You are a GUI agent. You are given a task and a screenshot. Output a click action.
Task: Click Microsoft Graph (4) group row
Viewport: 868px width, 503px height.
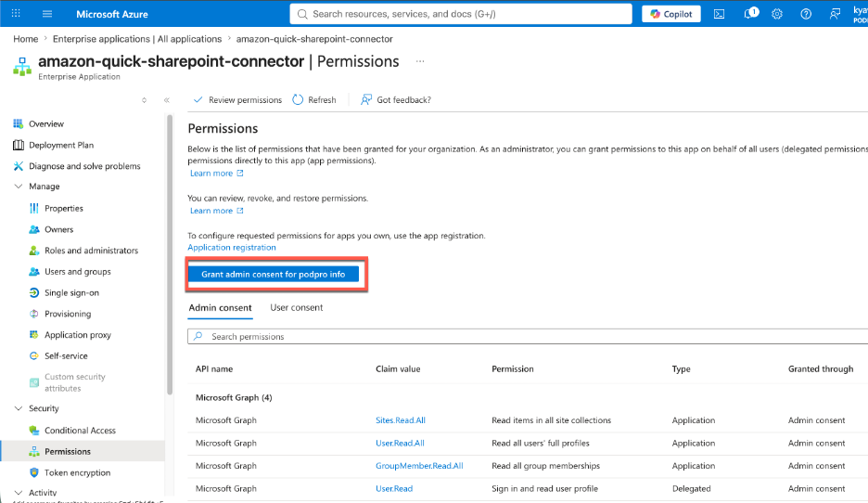pos(234,398)
